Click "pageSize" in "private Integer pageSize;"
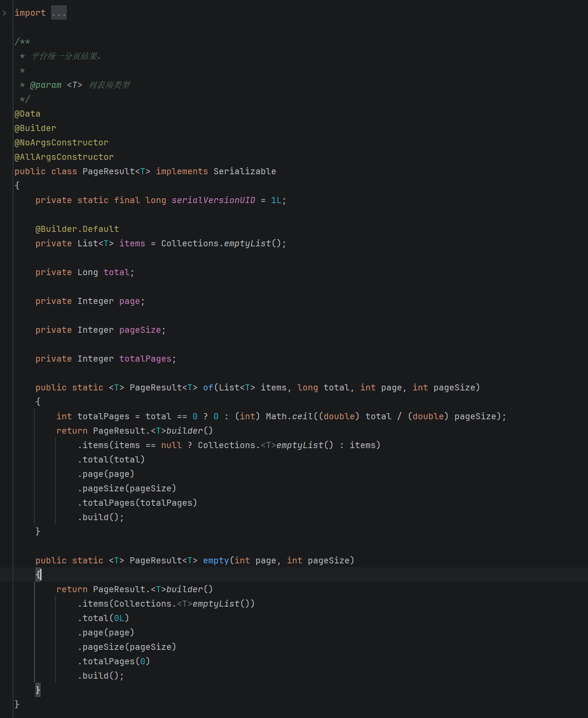Viewport: 588px width, 718px height. (140, 330)
